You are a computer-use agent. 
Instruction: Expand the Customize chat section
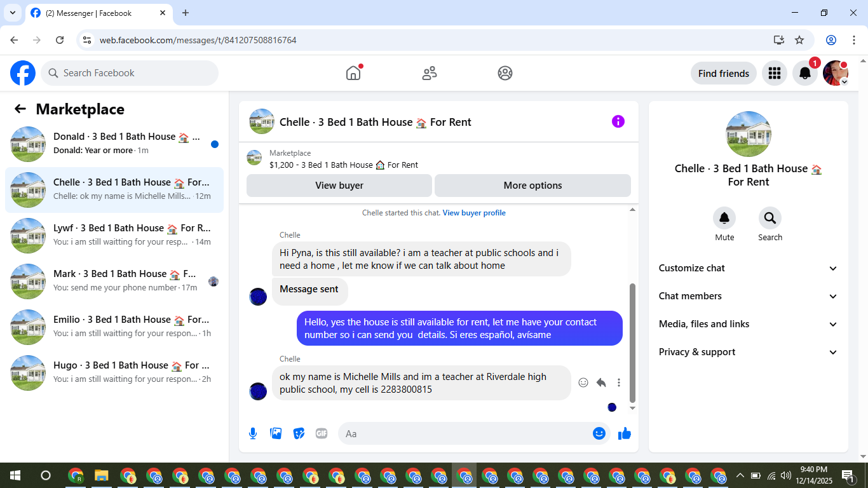748,268
